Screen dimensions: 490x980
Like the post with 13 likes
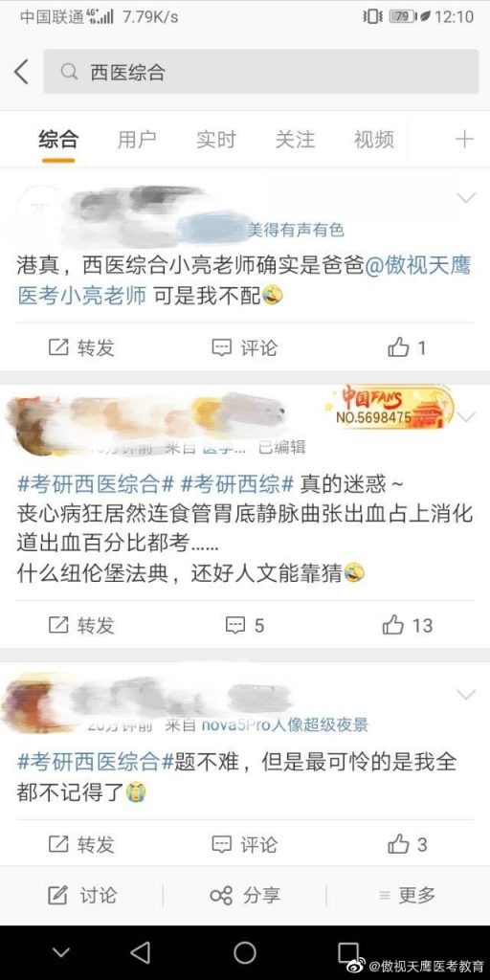(408, 624)
